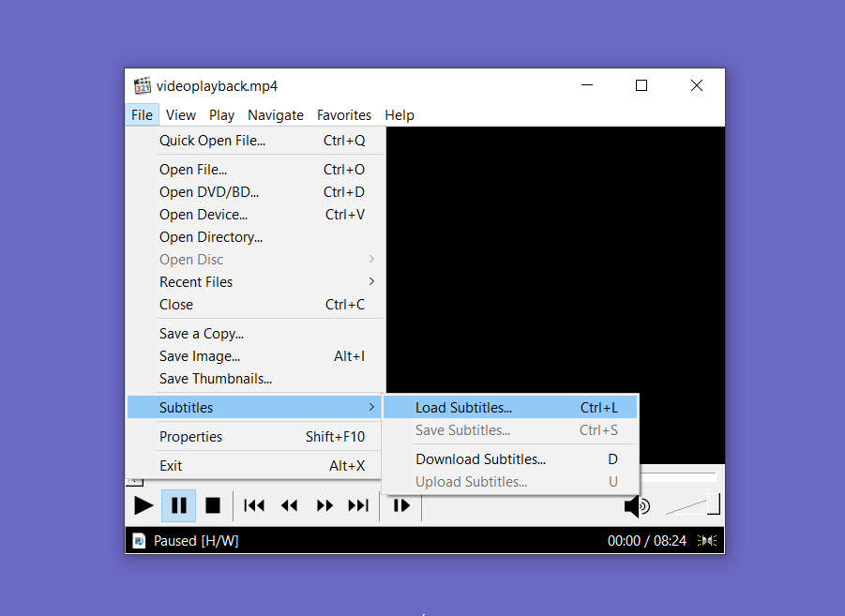Screen dimensions: 845x616
Task: Choose Close from the File menu
Action: tap(255, 305)
